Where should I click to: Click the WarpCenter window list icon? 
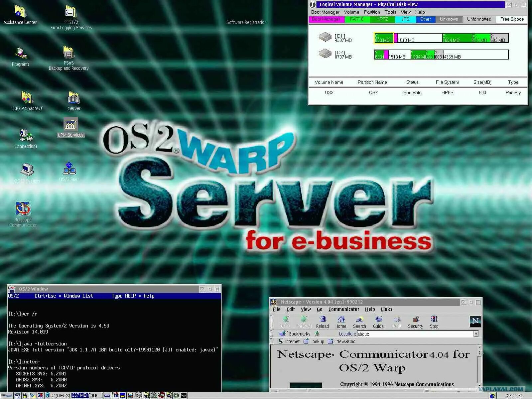click(17, 396)
